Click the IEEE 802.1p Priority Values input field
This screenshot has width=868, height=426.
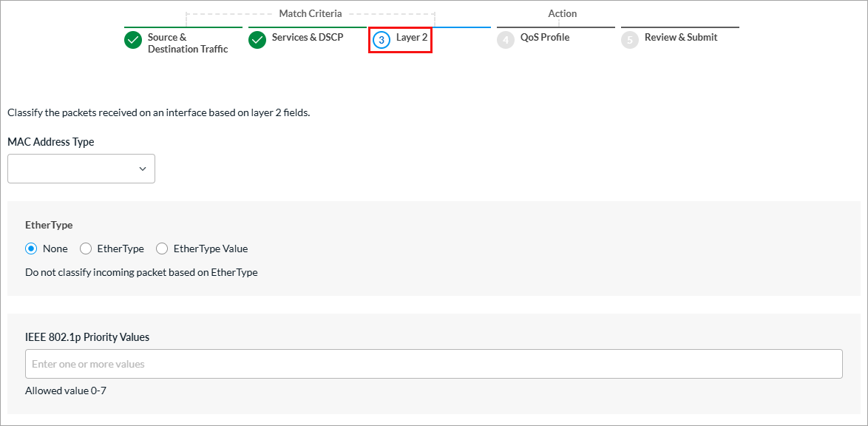(434, 363)
